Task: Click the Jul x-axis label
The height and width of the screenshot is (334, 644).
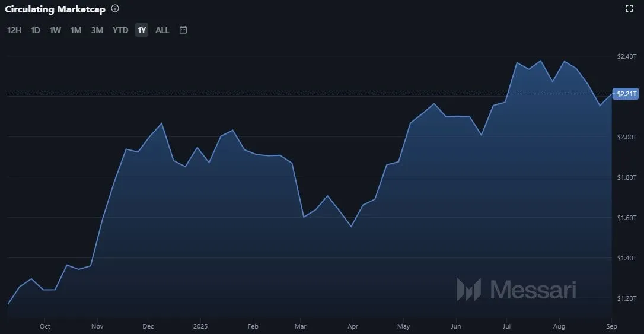Action: [x=507, y=326]
